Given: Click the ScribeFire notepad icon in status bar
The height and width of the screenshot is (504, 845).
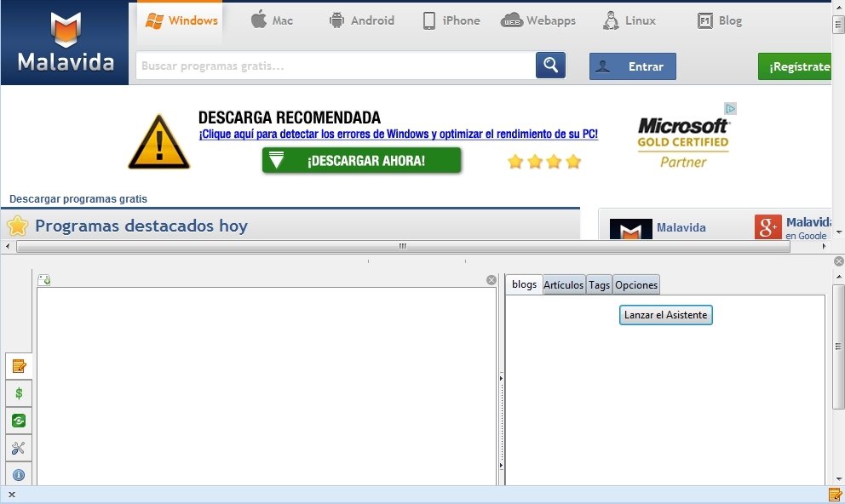Looking at the screenshot, I should 835,495.
